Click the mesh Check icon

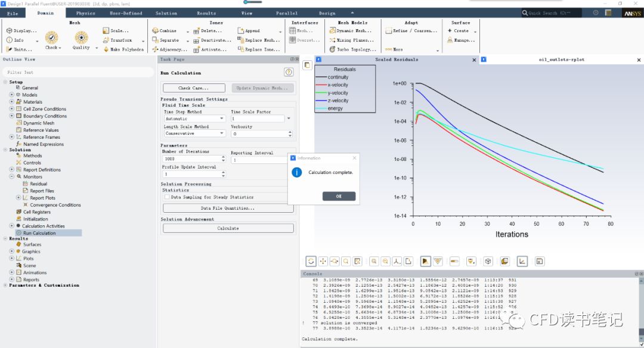pos(51,38)
